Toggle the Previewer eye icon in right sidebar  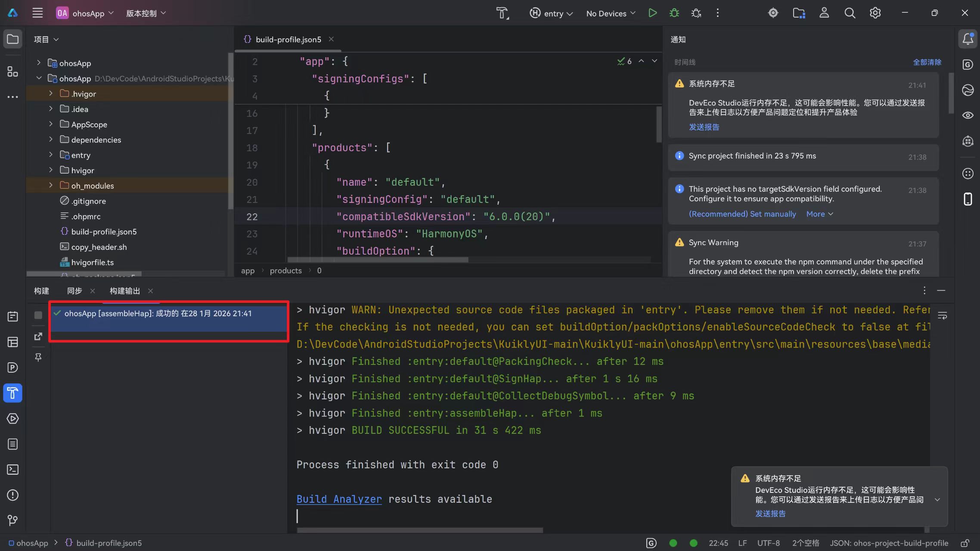[968, 115]
